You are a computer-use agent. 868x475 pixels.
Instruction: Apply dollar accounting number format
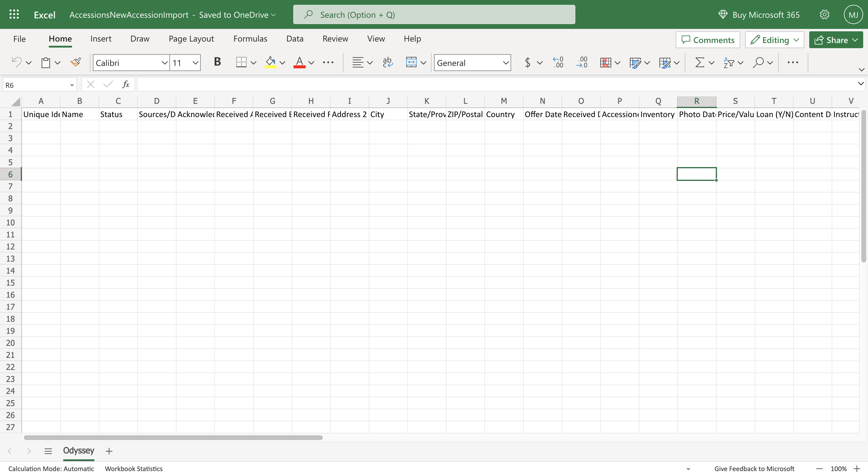click(x=528, y=62)
